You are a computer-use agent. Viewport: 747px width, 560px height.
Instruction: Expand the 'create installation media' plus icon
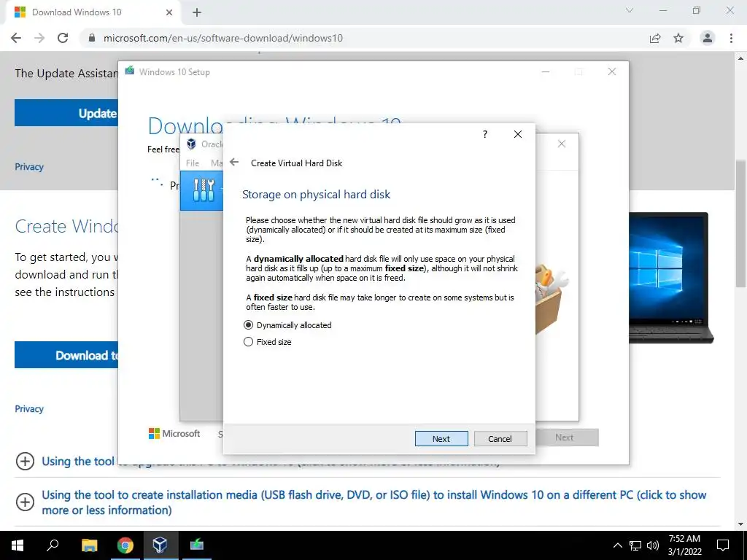pyautogui.click(x=25, y=502)
